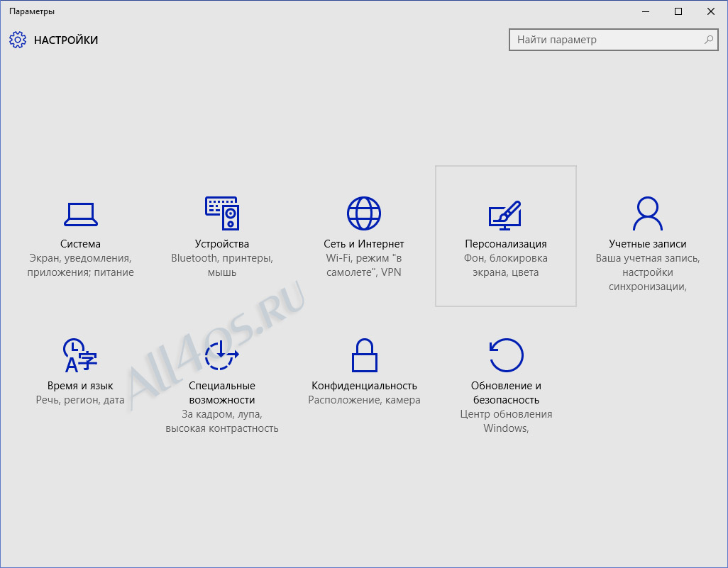Open the Система laptop icon
The height and width of the screenshot is (568, 728).
point(80,214)
